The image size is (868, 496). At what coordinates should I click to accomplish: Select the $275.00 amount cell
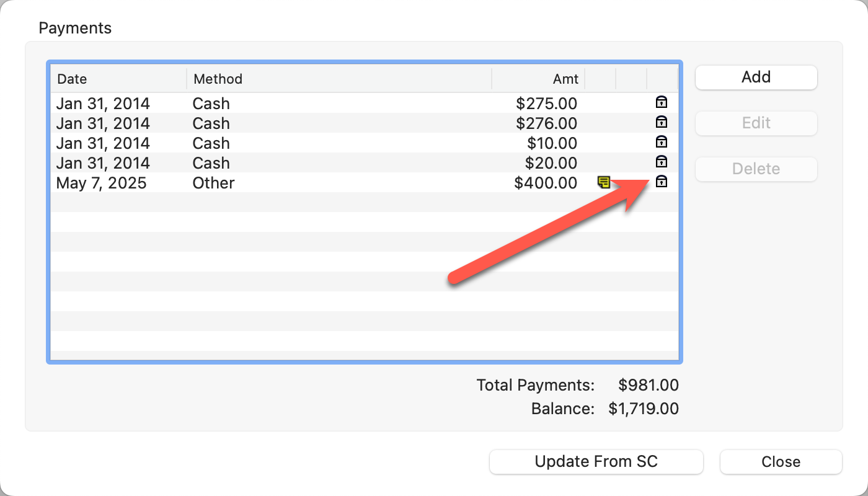[546, 104]
